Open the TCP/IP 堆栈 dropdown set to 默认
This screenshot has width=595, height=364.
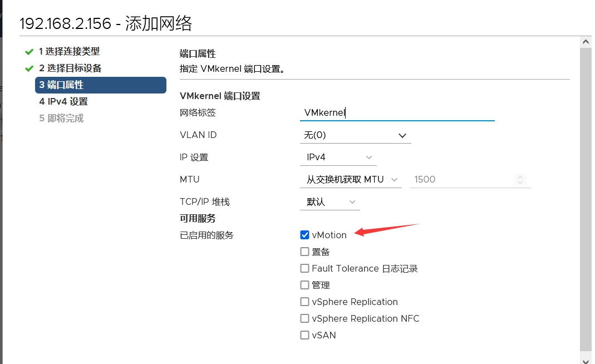coord(330,202)
